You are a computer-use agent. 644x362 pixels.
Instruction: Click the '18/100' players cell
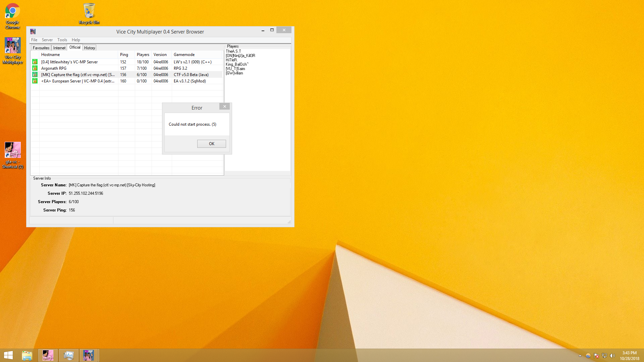143,62
